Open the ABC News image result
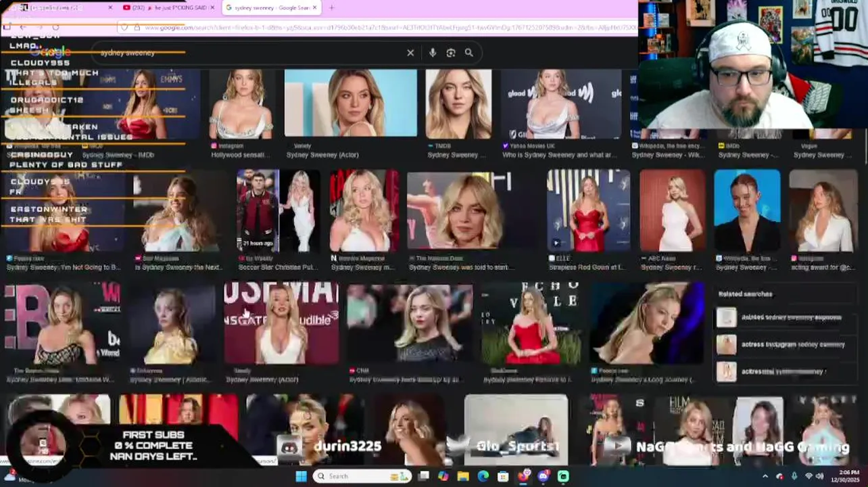868x487 pixels. click(x=673, y=210)
